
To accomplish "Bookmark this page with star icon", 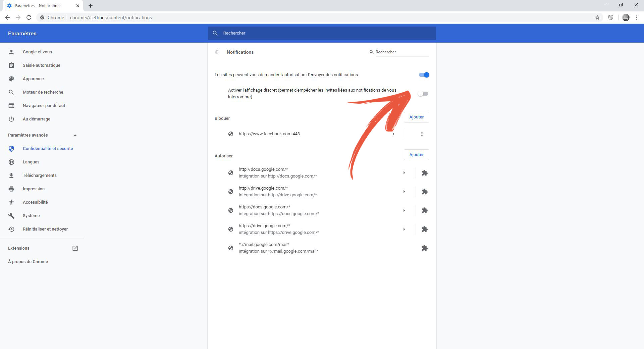I will tap(597, 17).
